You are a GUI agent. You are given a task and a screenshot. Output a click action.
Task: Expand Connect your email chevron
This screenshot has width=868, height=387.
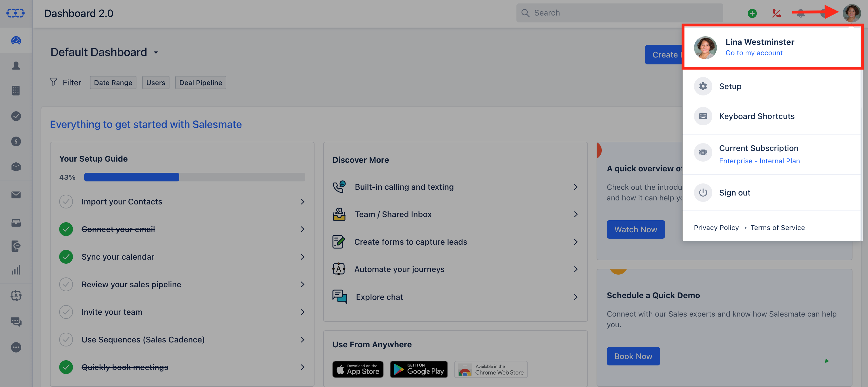(x=302, y=229)
